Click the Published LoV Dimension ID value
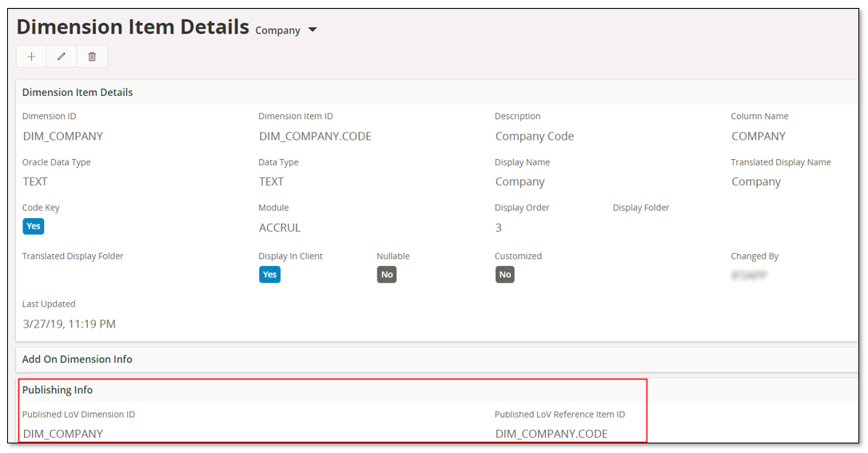The width and height of the screenshot is (868, 453). tap(63, 434)
